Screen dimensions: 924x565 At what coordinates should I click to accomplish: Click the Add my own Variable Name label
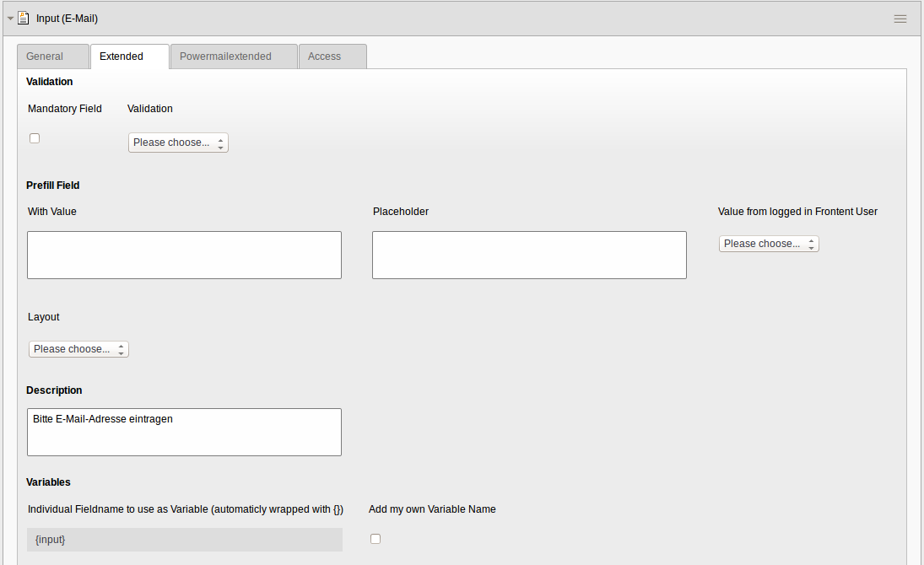[x=432, y=509]
